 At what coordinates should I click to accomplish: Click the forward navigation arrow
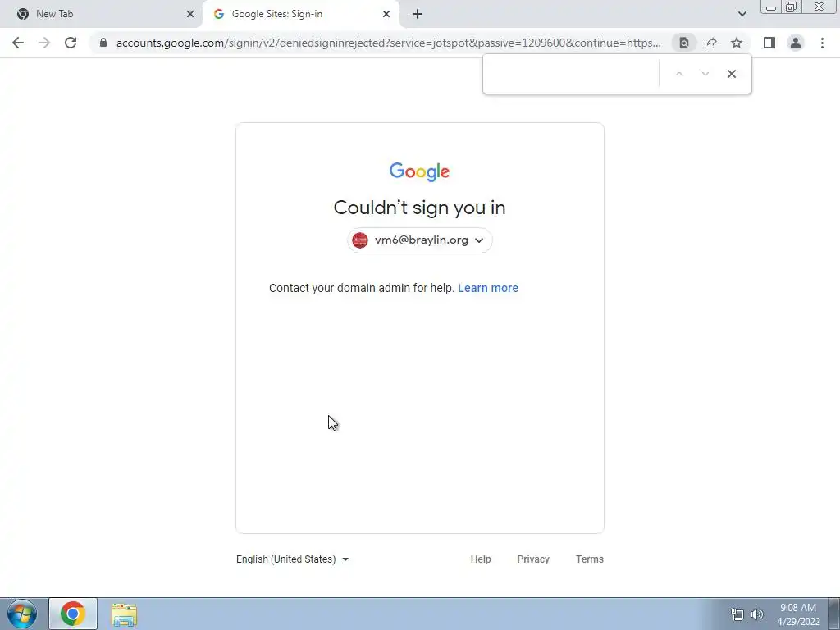coord(44,43)
